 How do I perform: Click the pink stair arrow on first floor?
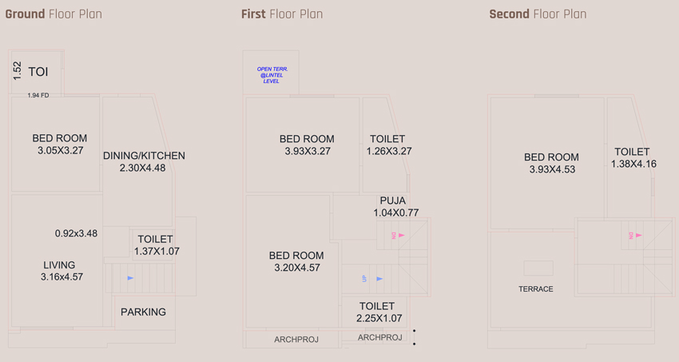point(401,235)
